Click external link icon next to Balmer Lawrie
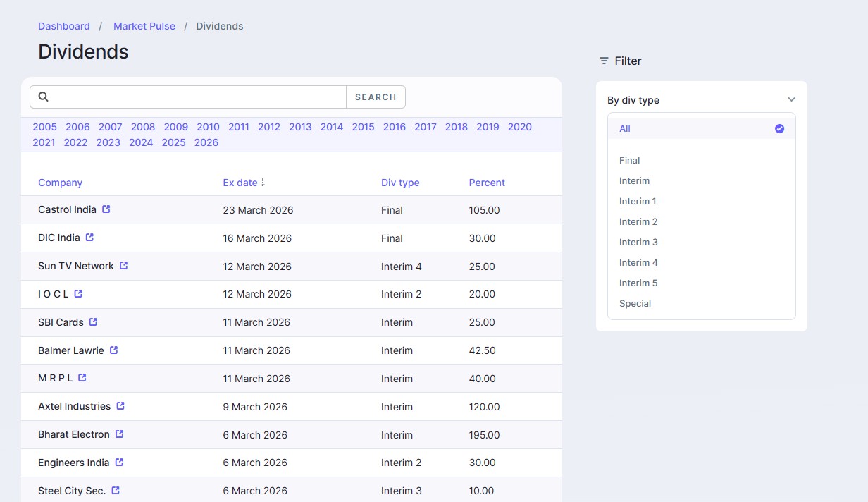This screenshot has width=868, height=502. click(114, 350)
